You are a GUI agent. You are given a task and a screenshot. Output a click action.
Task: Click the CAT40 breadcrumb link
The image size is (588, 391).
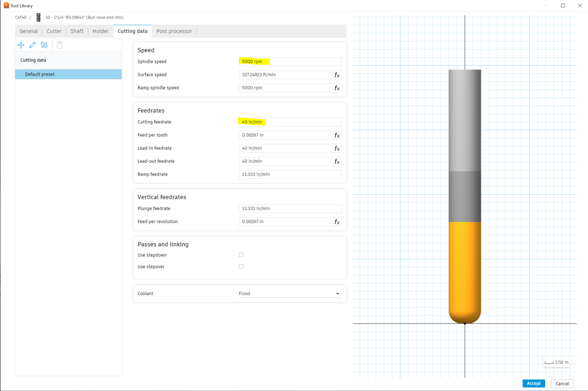[21, 17]
